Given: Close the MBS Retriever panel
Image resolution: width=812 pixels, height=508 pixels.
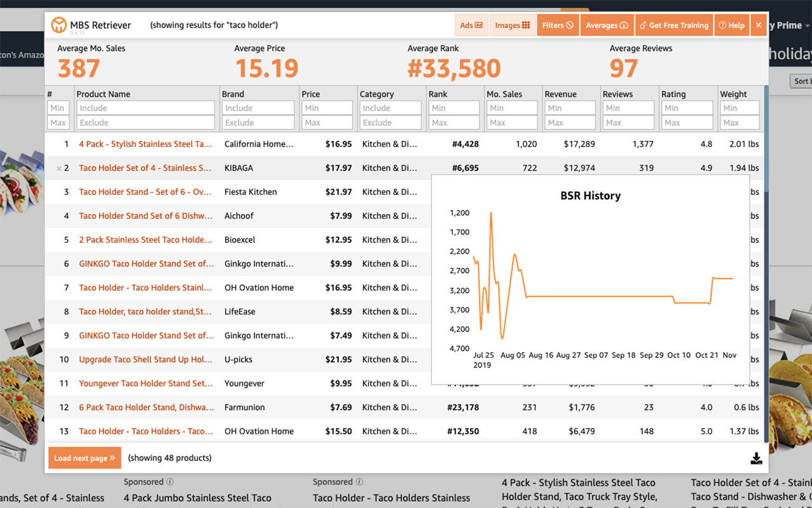Looking at the screenshot, I should [x=758, y=25].
